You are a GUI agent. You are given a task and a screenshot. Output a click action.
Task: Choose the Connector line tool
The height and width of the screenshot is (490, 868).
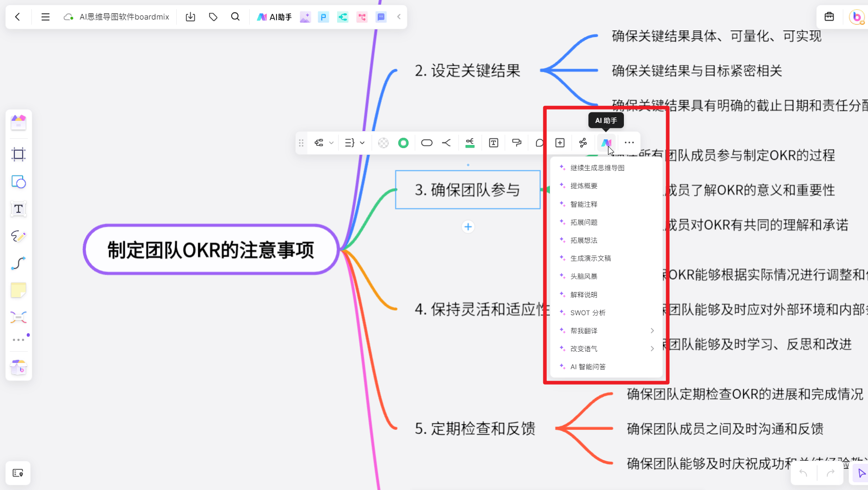pos(19,263)
